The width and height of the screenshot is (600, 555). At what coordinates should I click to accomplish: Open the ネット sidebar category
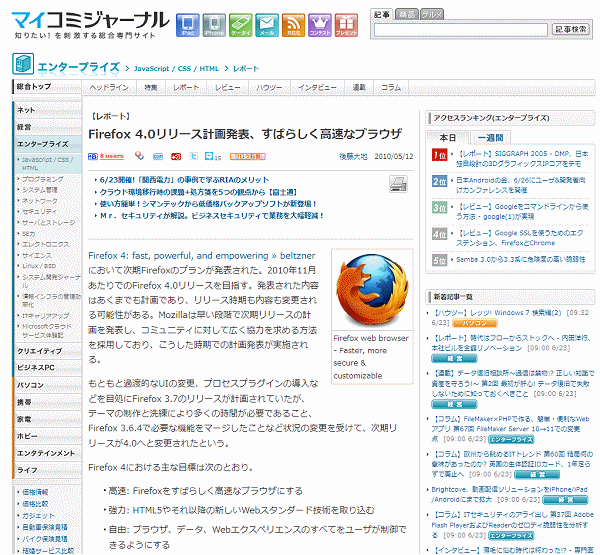point(48,110)
